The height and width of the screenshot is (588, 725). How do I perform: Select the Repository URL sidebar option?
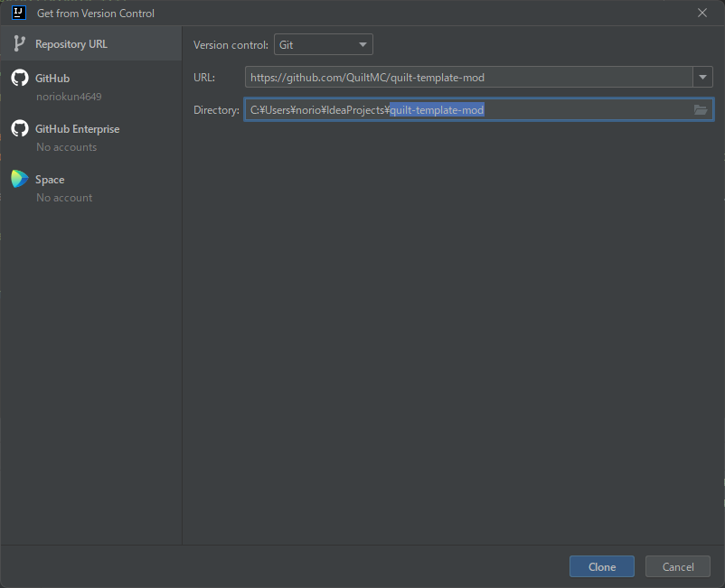91,43
